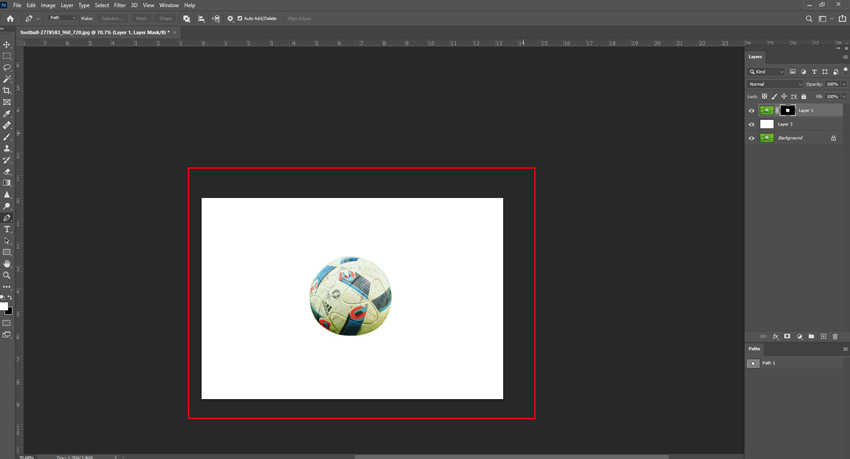Select the Healing Brush tool
The image size is (850, 459).
7,125
